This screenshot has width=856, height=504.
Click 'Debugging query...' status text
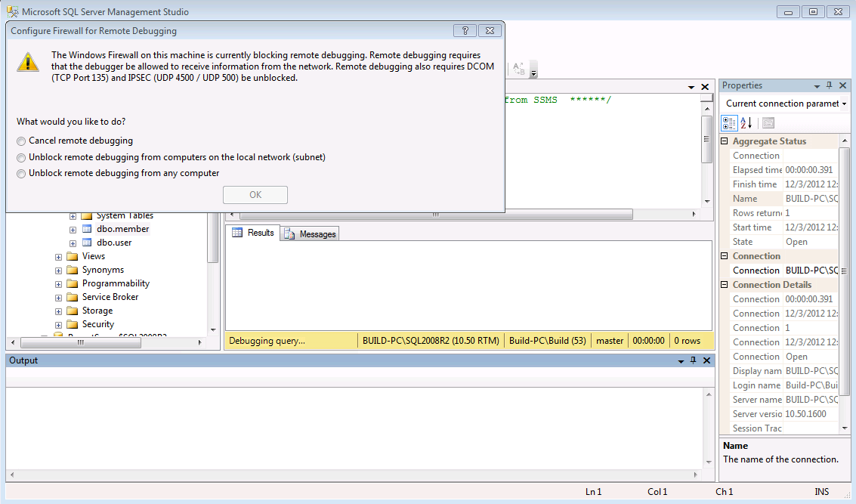[267, 341]
